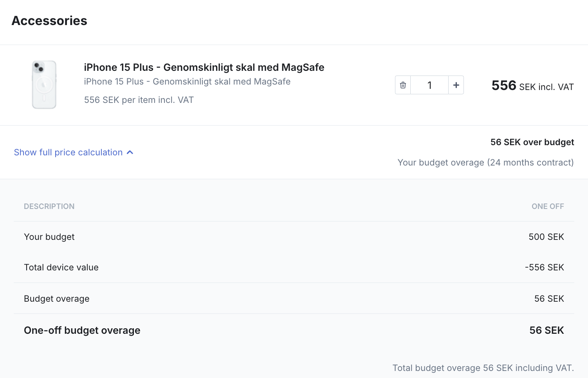Remove the MagSafe case with trash icon
588x378 pixels.
point(403,85)
